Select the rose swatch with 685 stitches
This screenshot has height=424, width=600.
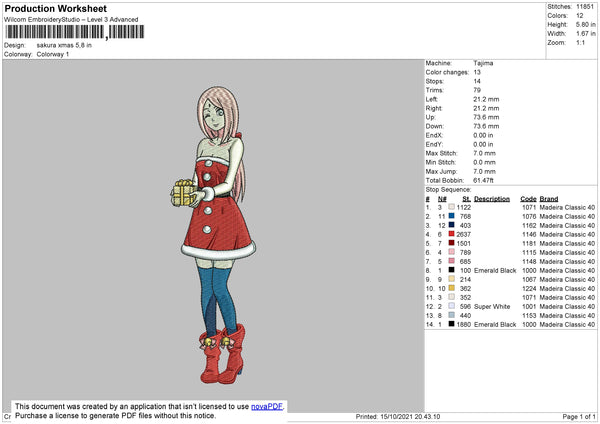pyautogui.click(x=452, y=261)
